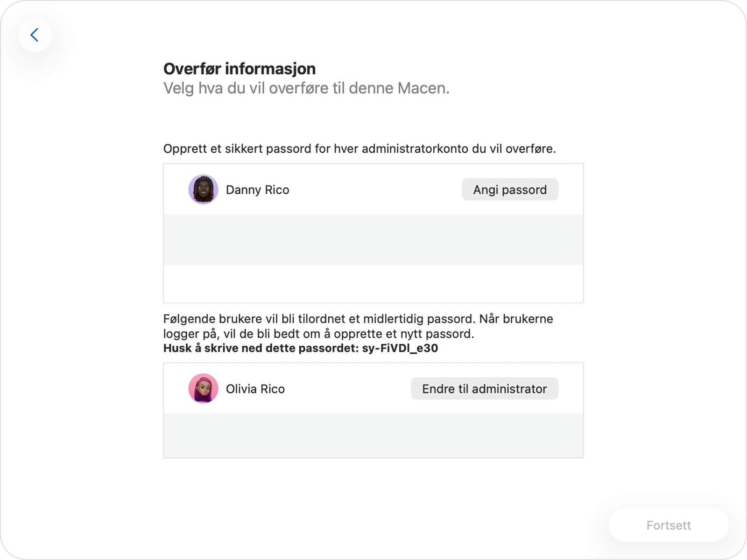
Task: Click the Overfør informasjon heading
Action: pos(239,69)
